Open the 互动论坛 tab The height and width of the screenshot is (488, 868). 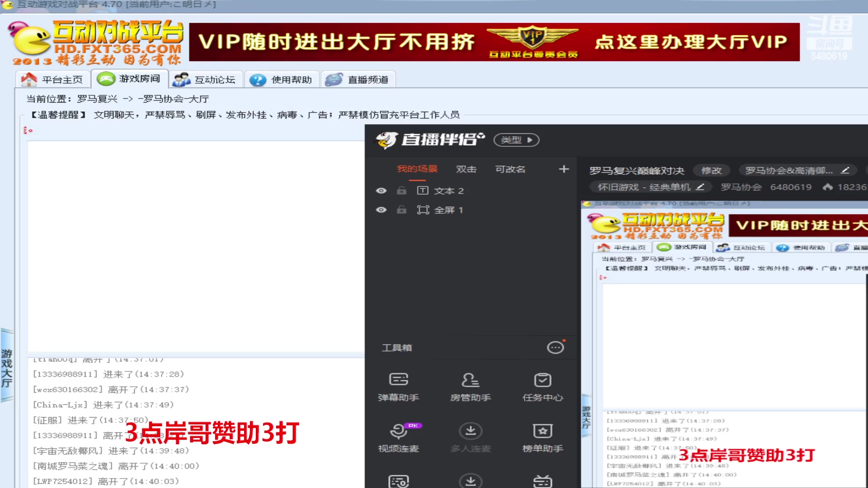point(206,80)
